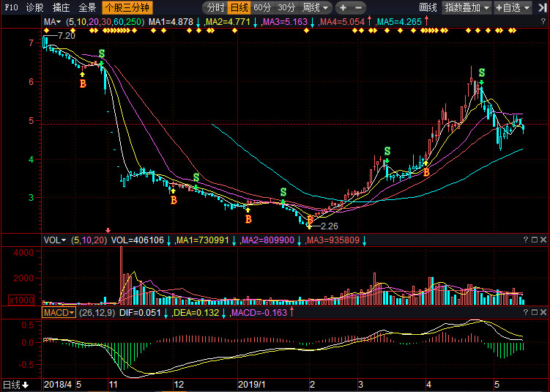
Task: Click the zoom-in plus button in toolbar
Action: pyautogui.click(x=343, y=7)
